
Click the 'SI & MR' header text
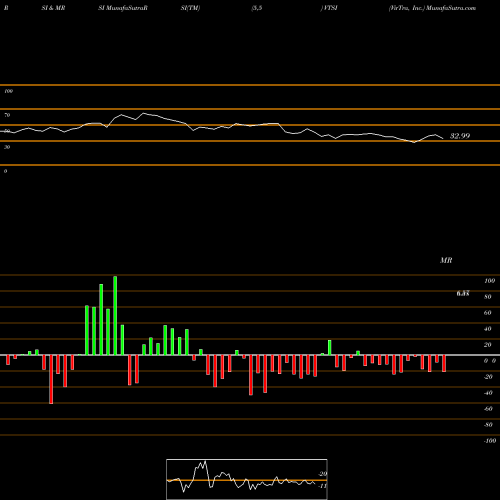[x=53, y=8]
